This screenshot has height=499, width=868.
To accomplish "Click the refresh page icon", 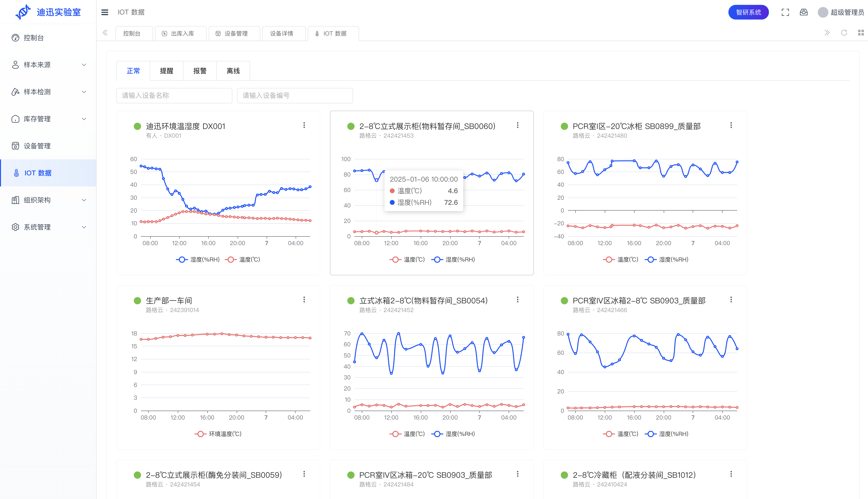I will pyautogui.click(x=844, y=33).
